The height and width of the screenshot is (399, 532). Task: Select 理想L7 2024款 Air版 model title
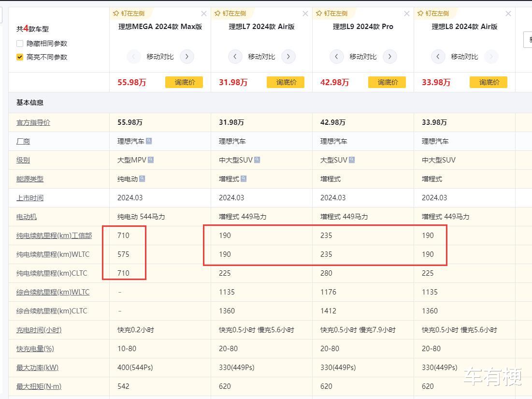pos(261,27)
